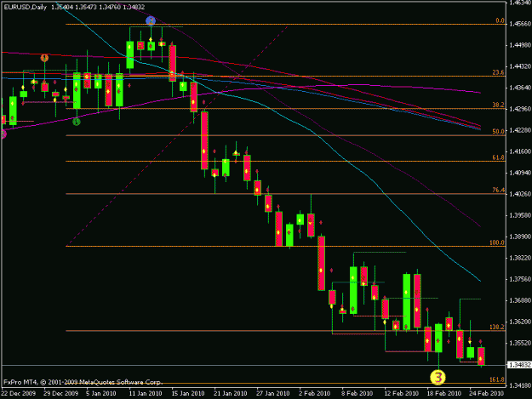Click the 1.38220 price axis label
This screenshot has width=532, height=399.
520,258
